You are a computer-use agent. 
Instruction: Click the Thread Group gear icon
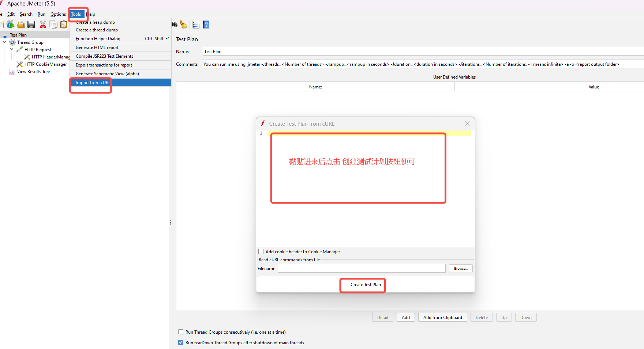pyautogui.click(x=12, y=42)
